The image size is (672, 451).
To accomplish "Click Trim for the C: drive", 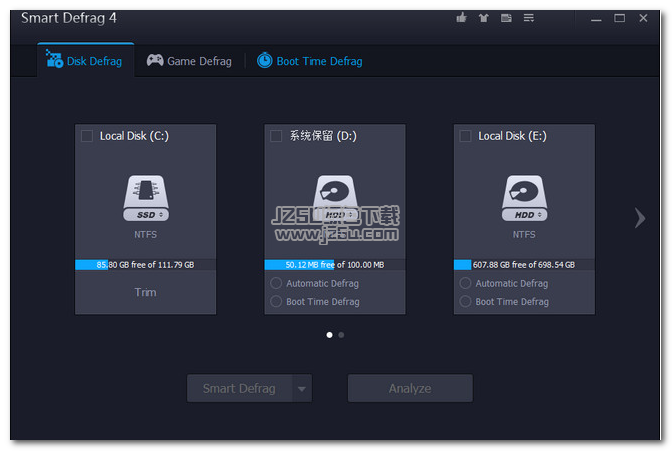I will tap(146, 292).
